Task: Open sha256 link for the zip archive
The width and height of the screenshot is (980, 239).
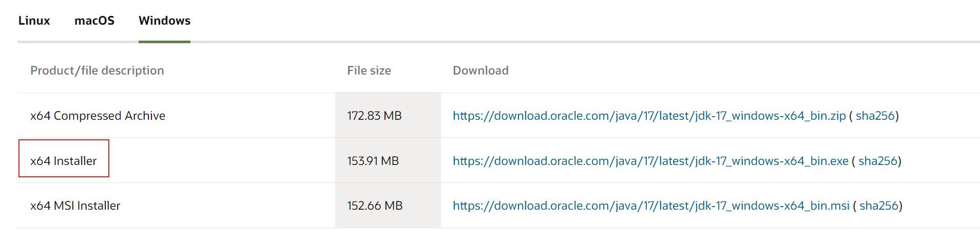Action: click(875, 116)
